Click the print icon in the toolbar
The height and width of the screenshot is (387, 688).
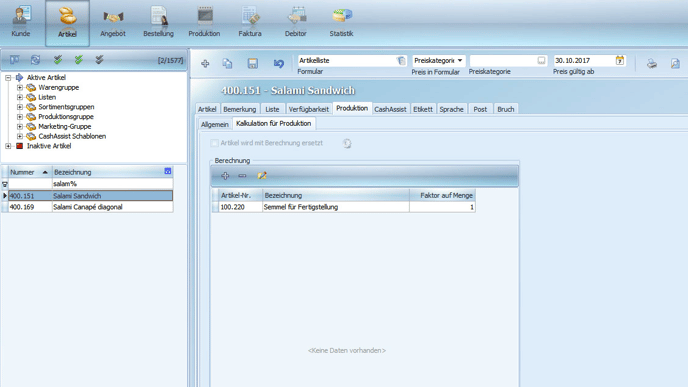pos(652,64)
